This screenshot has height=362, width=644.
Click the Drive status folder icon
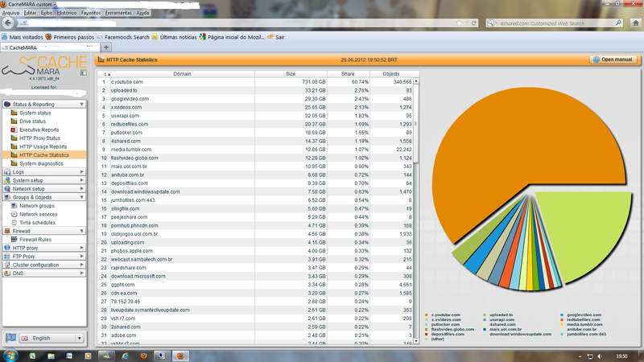coord(14,121)
